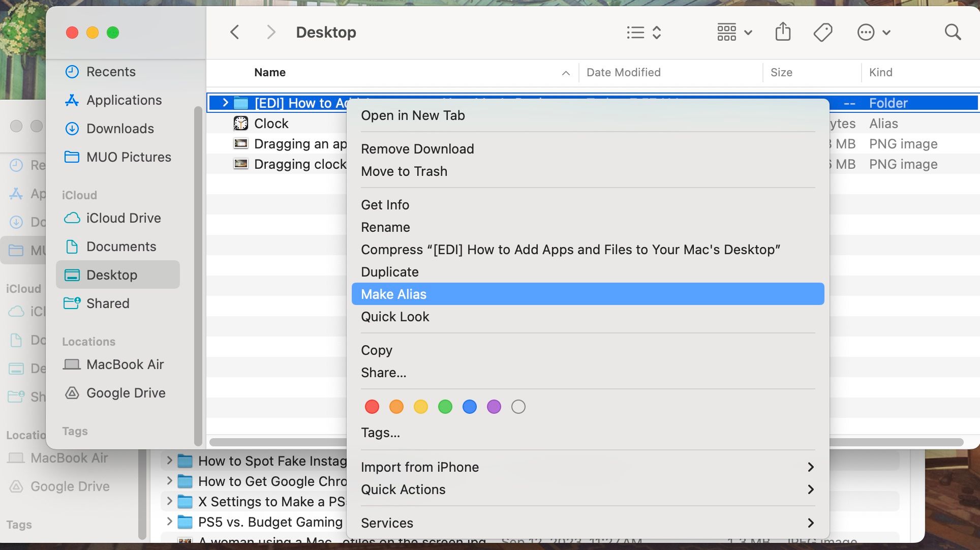Choose Move to Trash
980x550 pixels.
[x=404, y=171]
